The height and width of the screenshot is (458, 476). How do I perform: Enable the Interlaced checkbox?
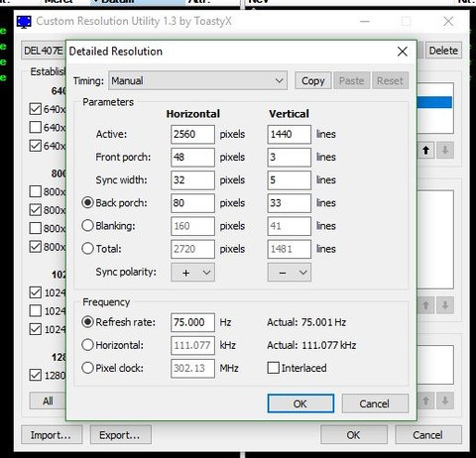click(x=273, y=368)
